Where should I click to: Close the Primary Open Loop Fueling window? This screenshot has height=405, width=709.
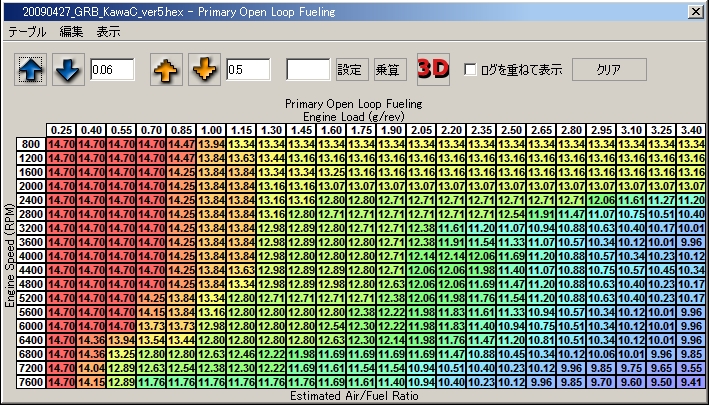[695, 10]
